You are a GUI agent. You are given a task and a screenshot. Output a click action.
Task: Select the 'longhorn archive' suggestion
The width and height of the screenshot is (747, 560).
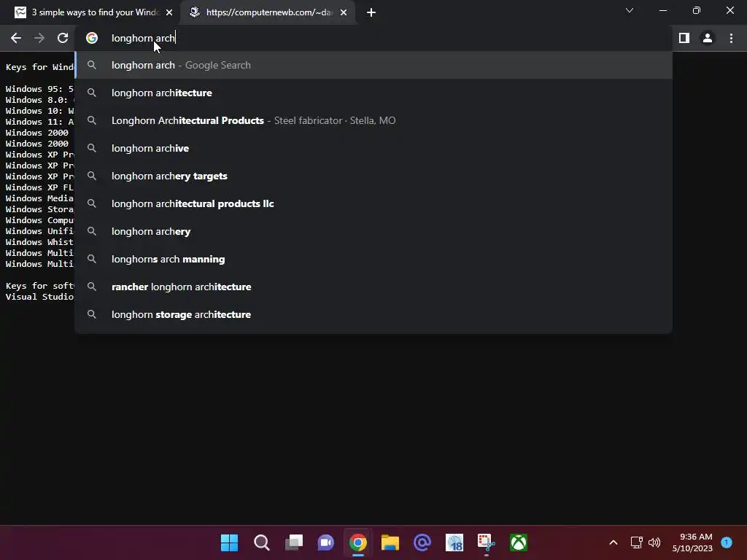pos(373,148)
